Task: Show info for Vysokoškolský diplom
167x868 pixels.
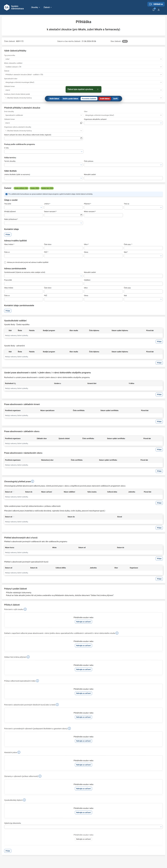Action: 24,800
